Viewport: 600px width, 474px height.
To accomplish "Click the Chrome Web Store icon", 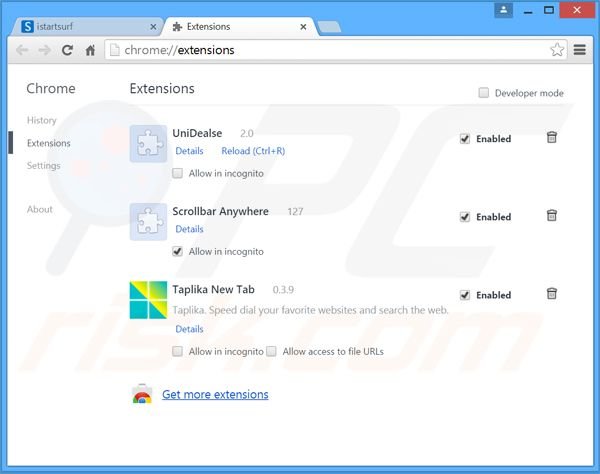I will (142, 394).
